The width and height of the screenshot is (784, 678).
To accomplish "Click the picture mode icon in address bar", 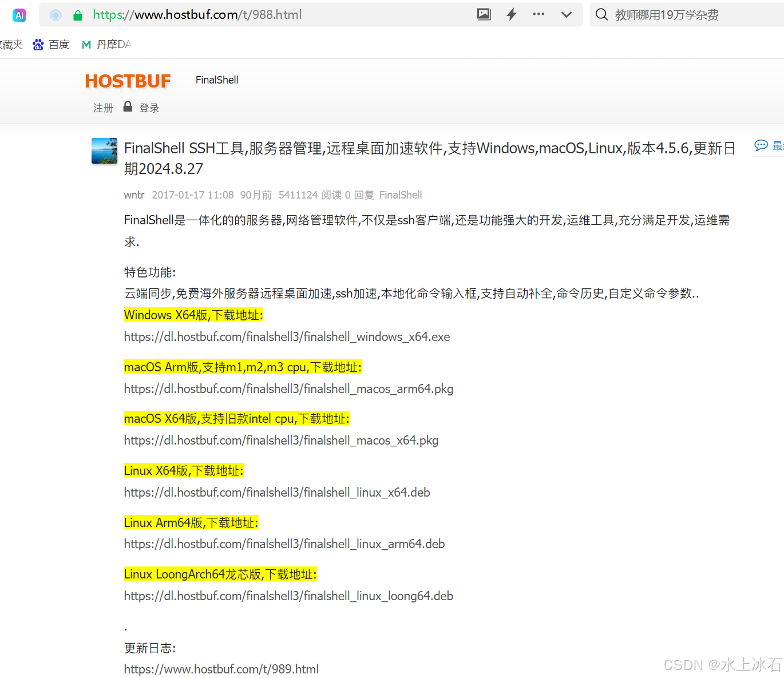I will 484,14.
